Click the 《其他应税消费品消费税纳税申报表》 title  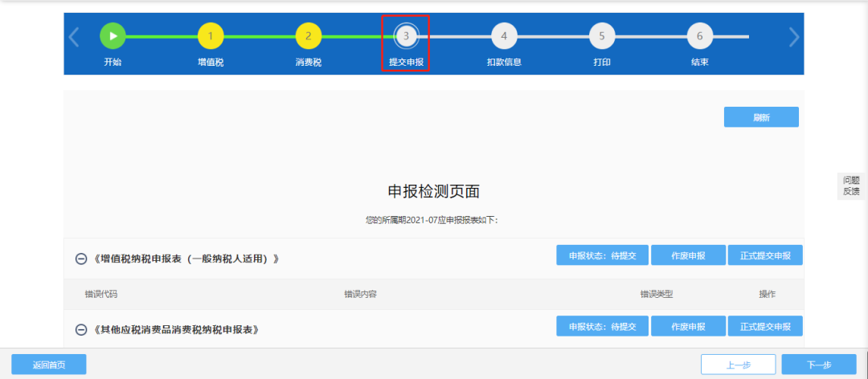pyautogui.click(x=176, y=329)
